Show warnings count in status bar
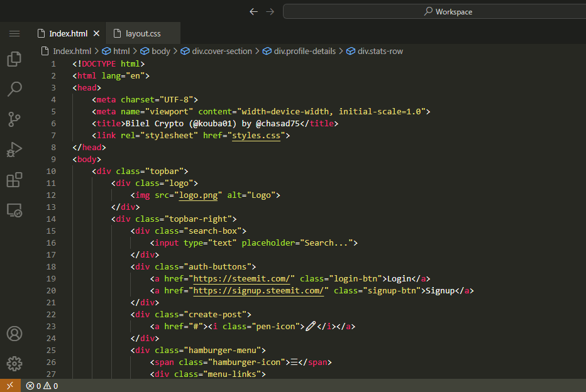 pos(51,386)
